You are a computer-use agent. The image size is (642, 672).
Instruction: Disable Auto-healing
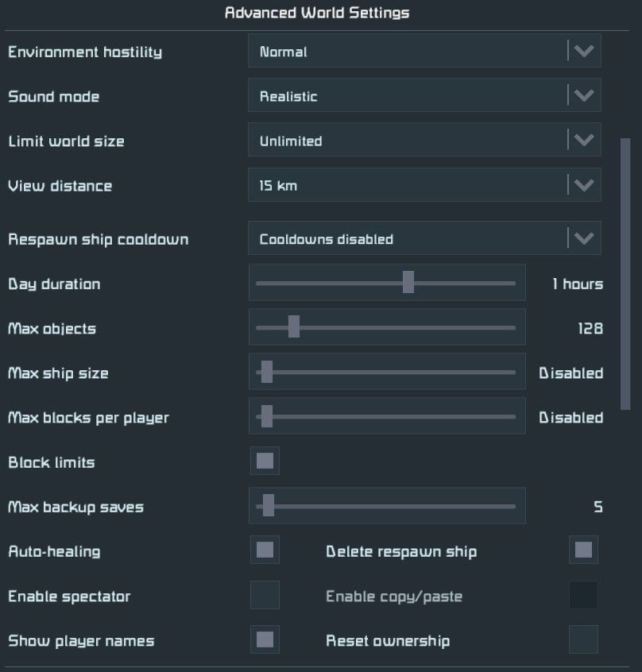(x=265, y=551)
